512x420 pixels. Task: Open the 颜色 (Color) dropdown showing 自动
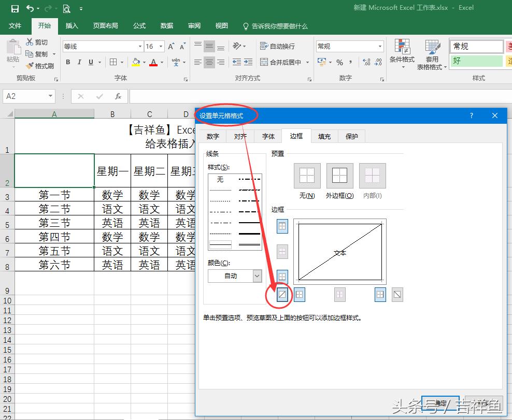234,276
